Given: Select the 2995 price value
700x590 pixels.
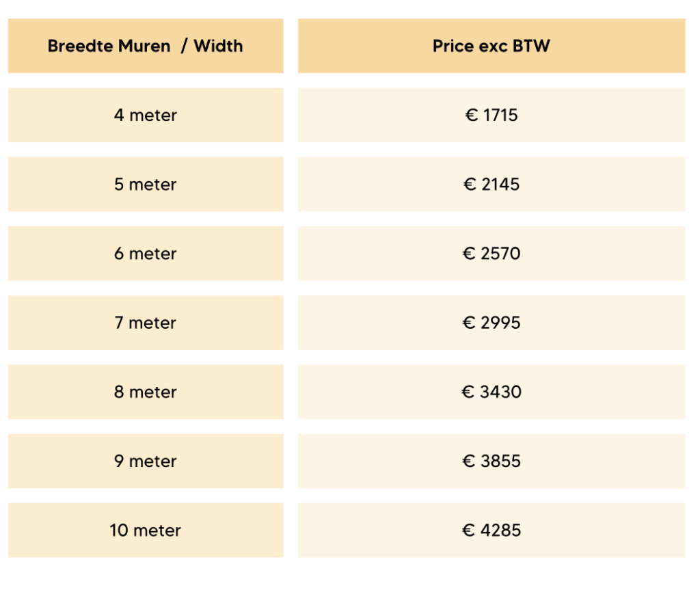Looking at the screenshot, I should point(500,323).
